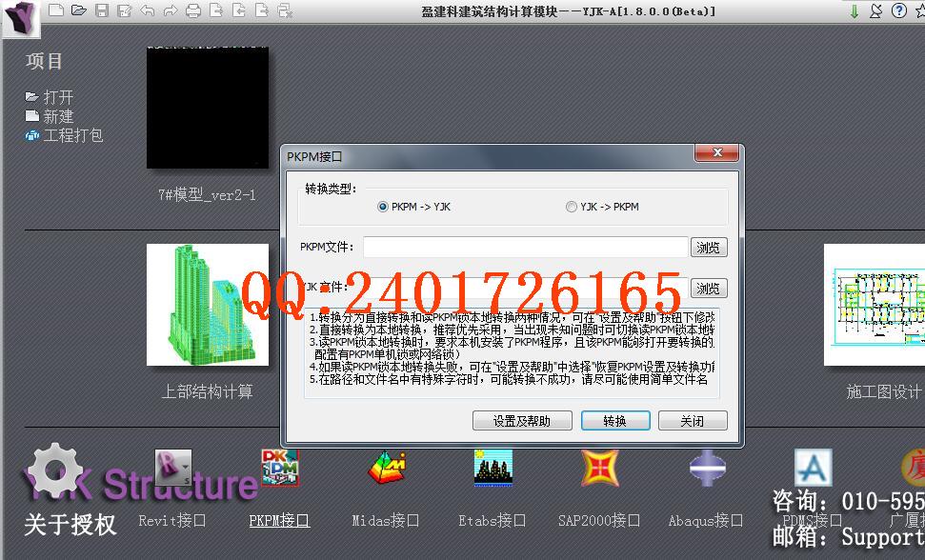925x560 pixels.
Task: Click the YJK application logo button
Action: (x=21, y=18)
